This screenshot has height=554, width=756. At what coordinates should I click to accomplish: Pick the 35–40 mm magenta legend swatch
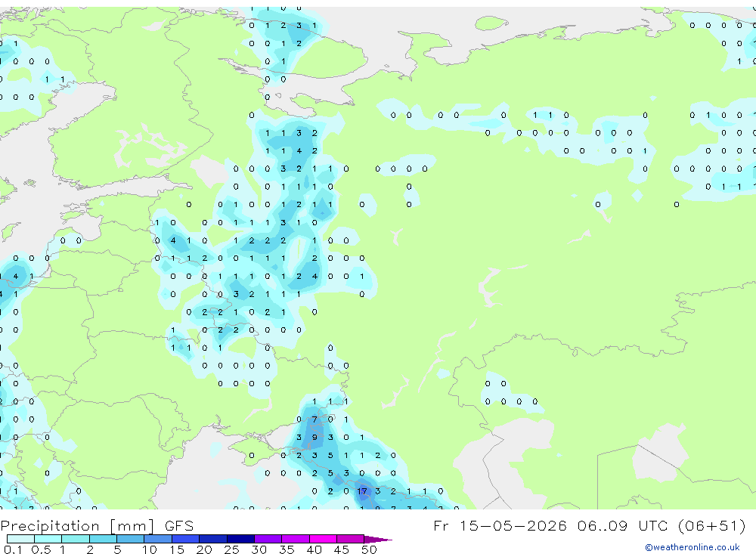(296, 539)
